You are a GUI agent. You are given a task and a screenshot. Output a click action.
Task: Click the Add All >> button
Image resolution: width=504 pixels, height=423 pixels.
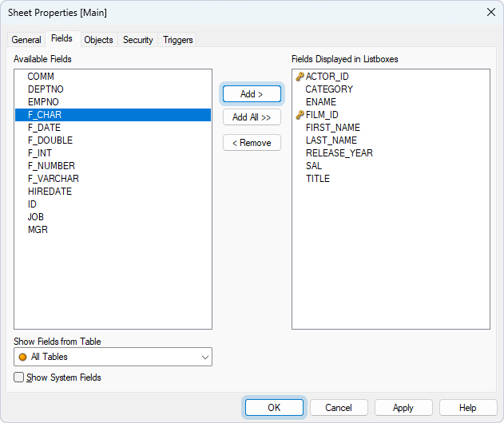pyautogui.click(x=252, y=117)
